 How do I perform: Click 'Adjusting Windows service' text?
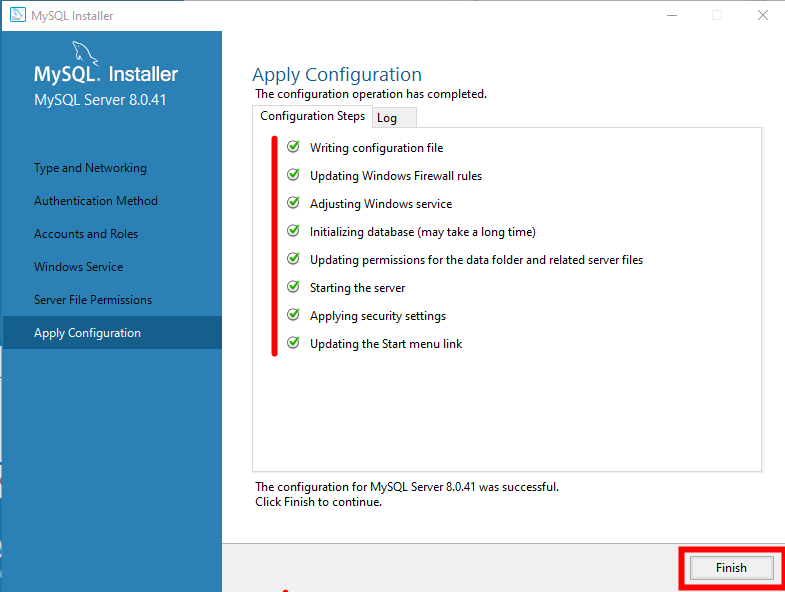pyautogui.click(x=381, y=204)
